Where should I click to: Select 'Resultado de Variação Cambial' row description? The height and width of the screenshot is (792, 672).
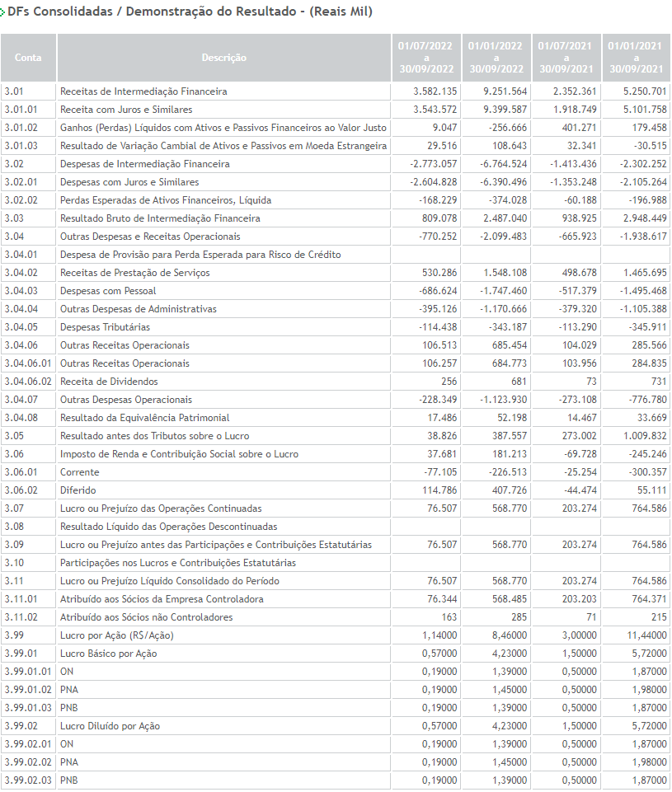point(223,146)
